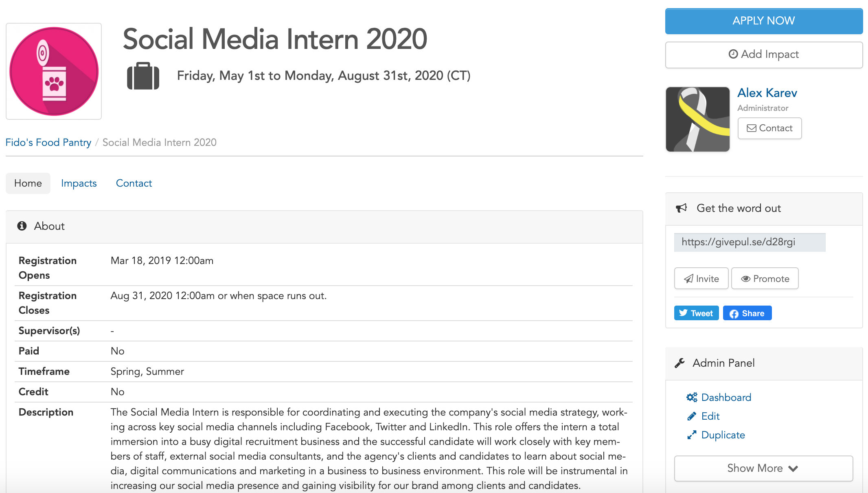Click the Promote button with eye icon
Viewport: 868px width, 493px height.
tap(765, 279)
